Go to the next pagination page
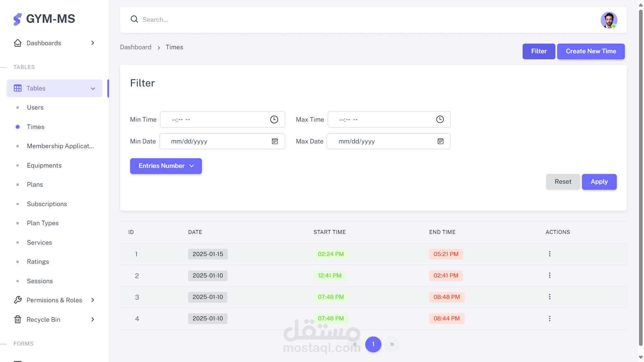 392,344
